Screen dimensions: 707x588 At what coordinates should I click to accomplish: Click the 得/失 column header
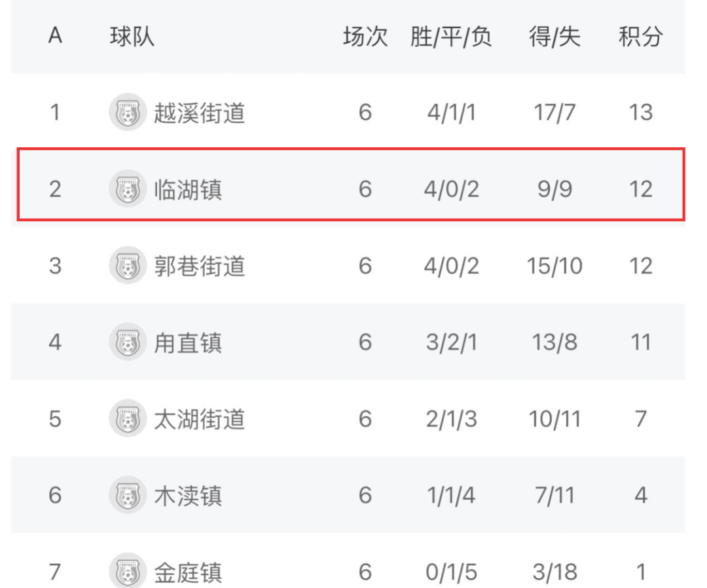(554, 37)
